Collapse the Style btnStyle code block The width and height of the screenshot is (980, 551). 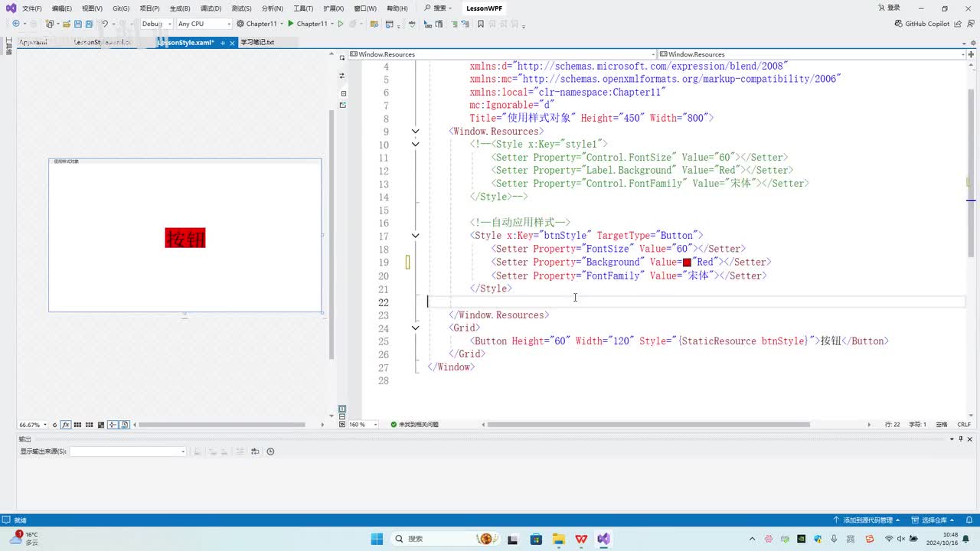coord(415,236)
